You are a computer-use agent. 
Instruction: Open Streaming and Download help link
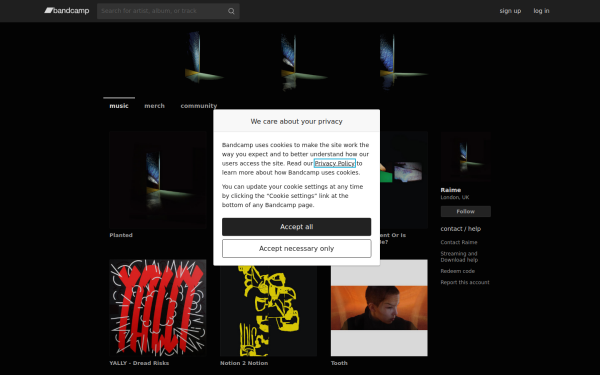[459, 257]
